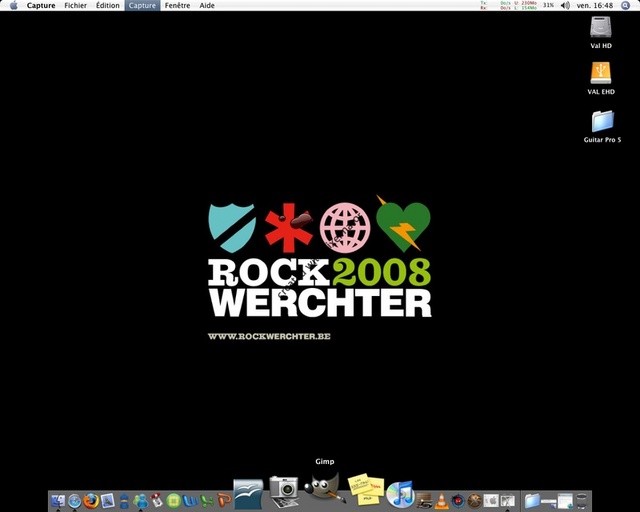
Task: Open Stickies yellow notes in Dock
Action: (x=366, y=490)
